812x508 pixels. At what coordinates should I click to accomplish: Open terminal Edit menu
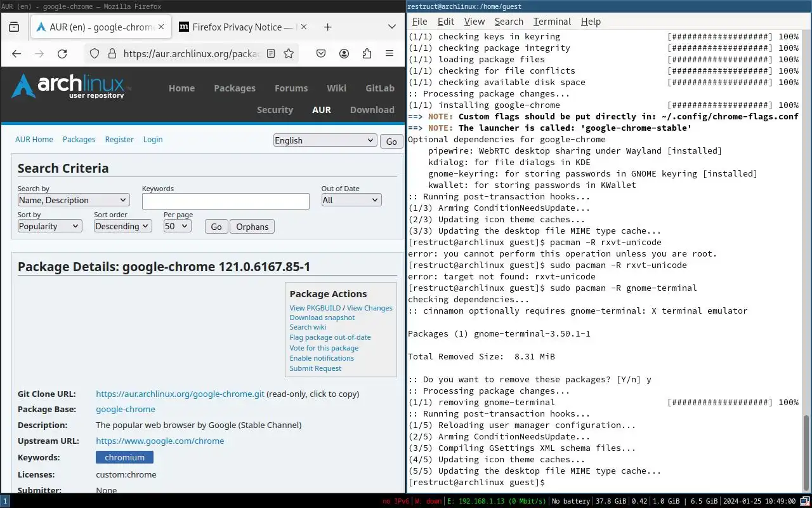[446, 21]
